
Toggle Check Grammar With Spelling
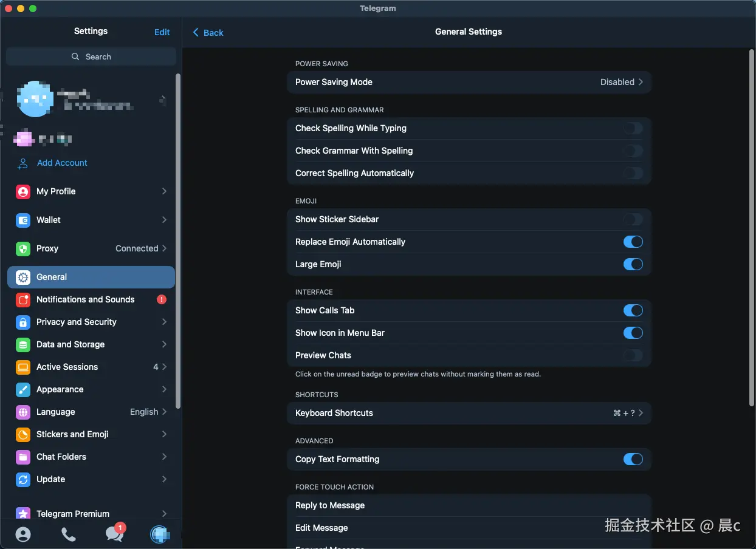pos(633,151)
